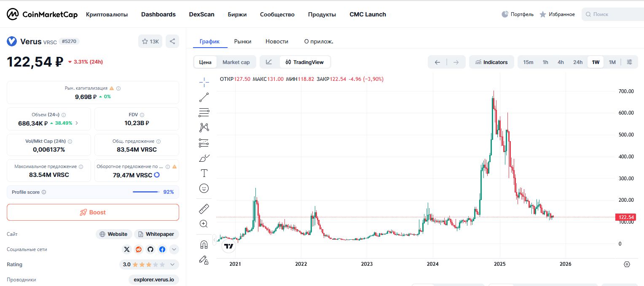
Task: Enable the magnet snapping mode
Action: 204,245
